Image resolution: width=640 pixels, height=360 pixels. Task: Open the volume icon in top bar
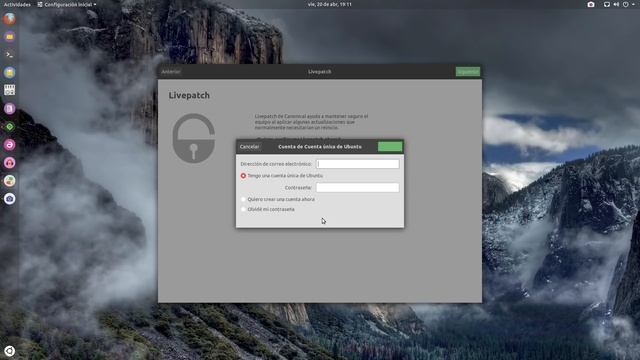pos(616,4)
